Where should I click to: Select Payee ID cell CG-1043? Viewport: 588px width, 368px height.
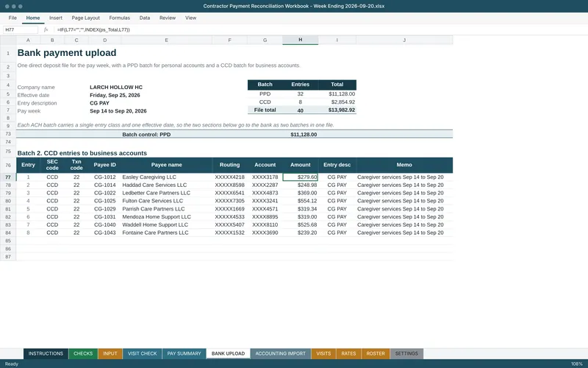(104, 233)
